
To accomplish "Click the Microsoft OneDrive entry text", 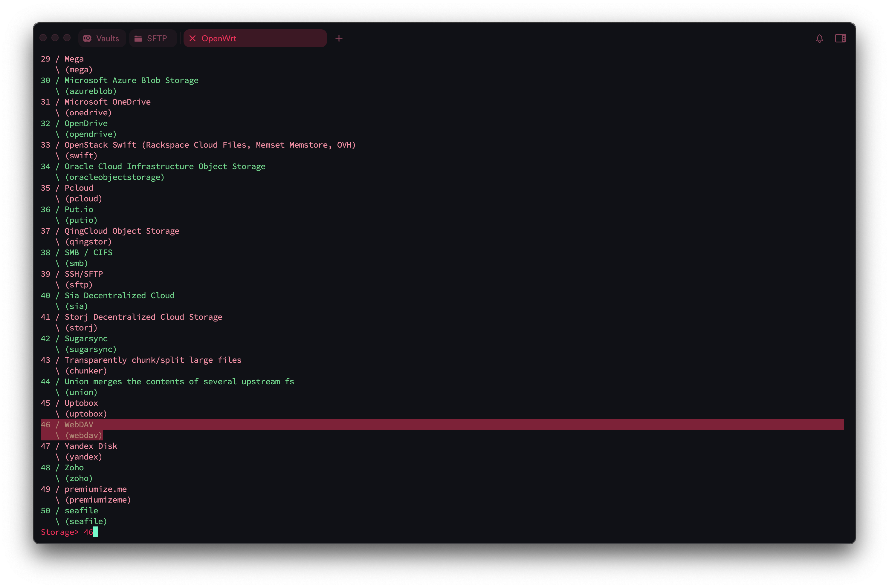I will (107, 102).
